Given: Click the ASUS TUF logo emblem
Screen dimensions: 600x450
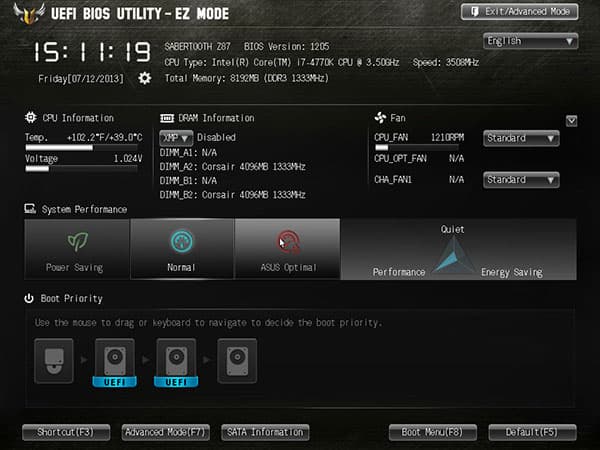Looking at the screenshot, I should point(29,14).
